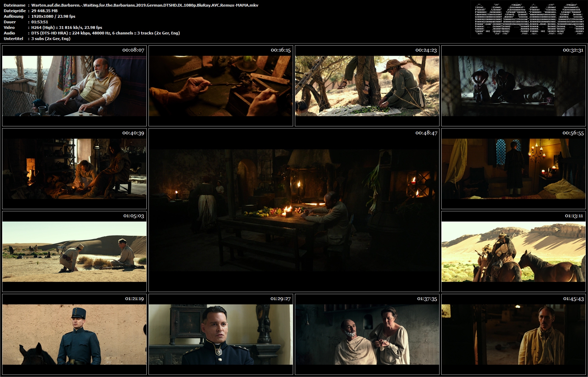Select the 'Untertitel' label
The image size is (588, 377).
(13, 39)
